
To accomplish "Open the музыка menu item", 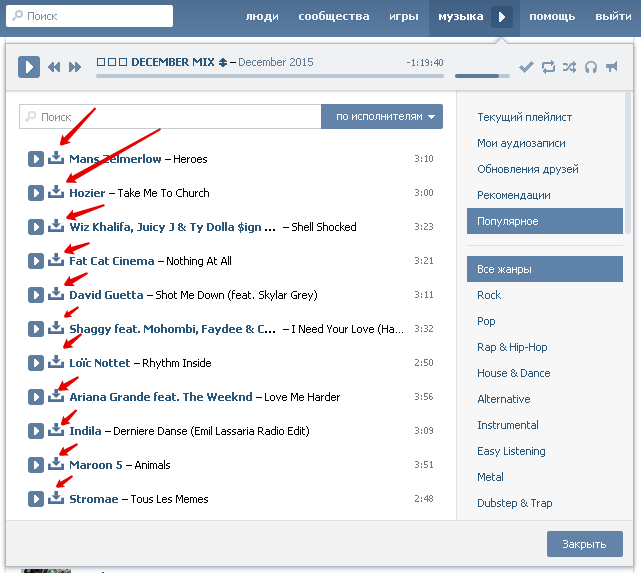I will tap(461, 17).
